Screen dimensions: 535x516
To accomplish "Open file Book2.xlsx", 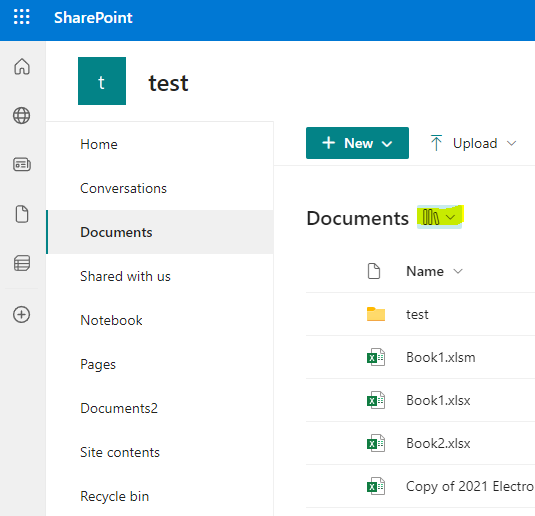I will pyautogui.click(x=438, y=443).
